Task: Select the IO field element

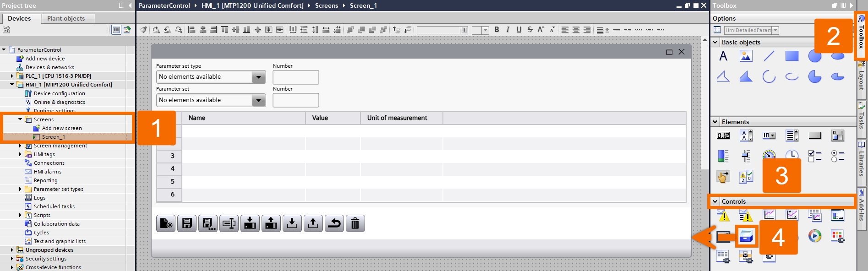Action: point(723,135)
